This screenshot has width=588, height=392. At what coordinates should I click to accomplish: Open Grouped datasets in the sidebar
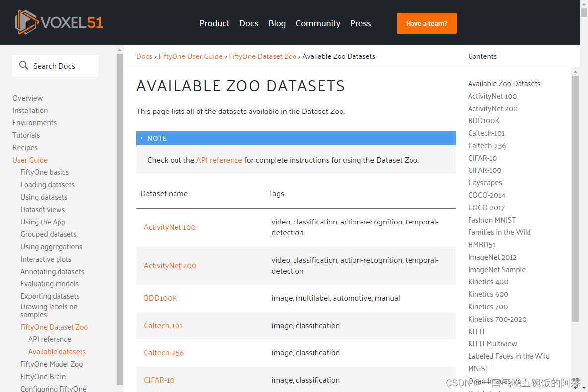click(49, 234)
